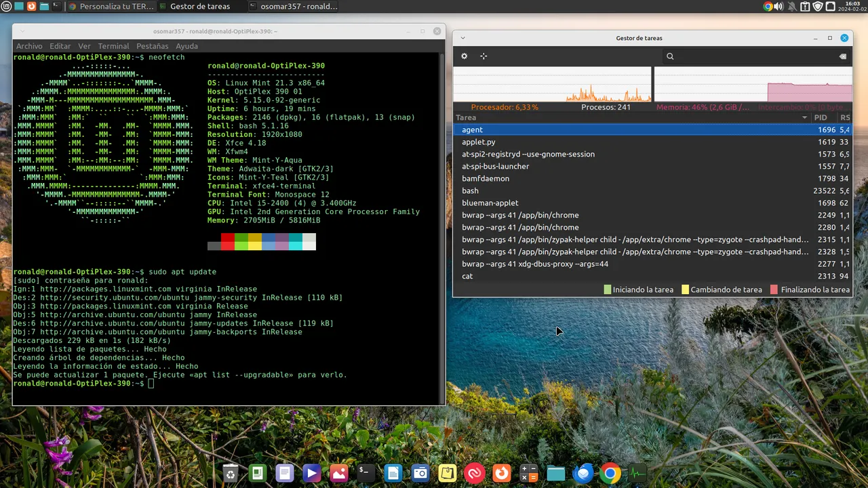Launch the red Acrobat-style app in dock
The image size is (868, 488).
(x=475, y=474)
